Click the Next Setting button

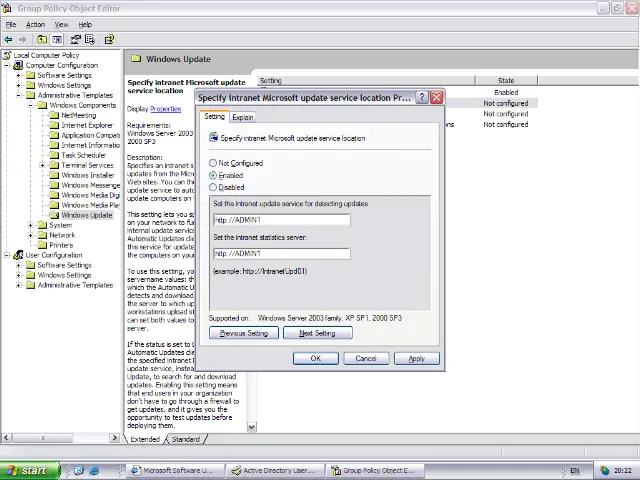(318, 333)
